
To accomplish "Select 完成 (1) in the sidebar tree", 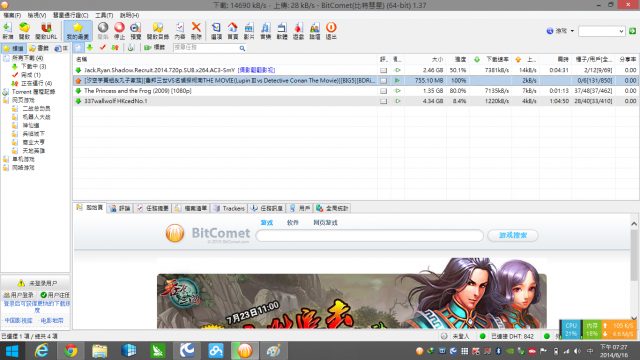I will click(31, 75).
